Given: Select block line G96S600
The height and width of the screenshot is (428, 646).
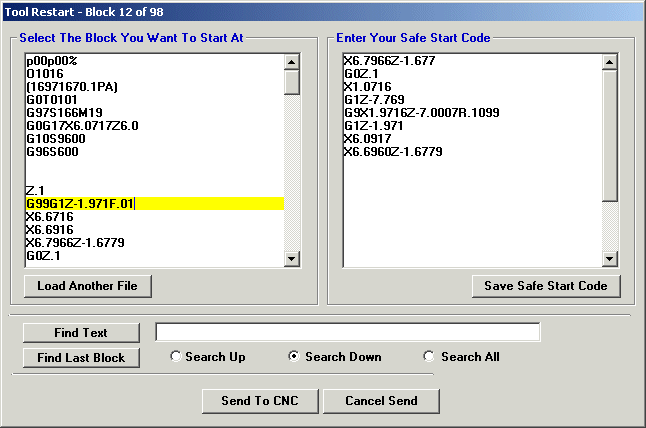Looking at the screenshot, I should click(x=52, y=152).
